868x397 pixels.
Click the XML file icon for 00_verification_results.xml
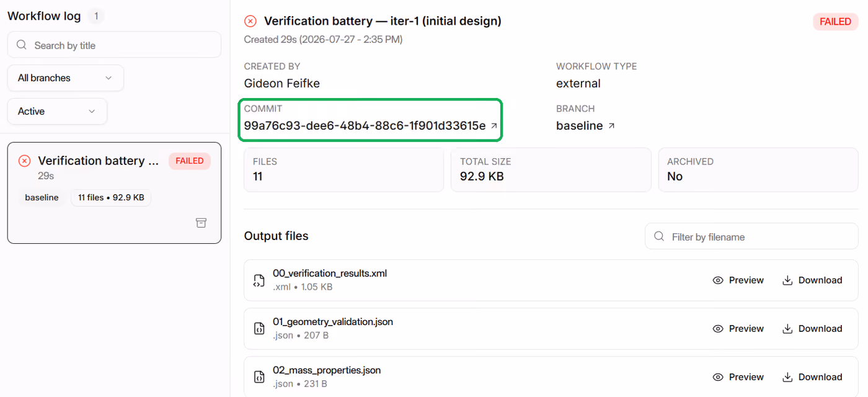click(x=259, y=280)
